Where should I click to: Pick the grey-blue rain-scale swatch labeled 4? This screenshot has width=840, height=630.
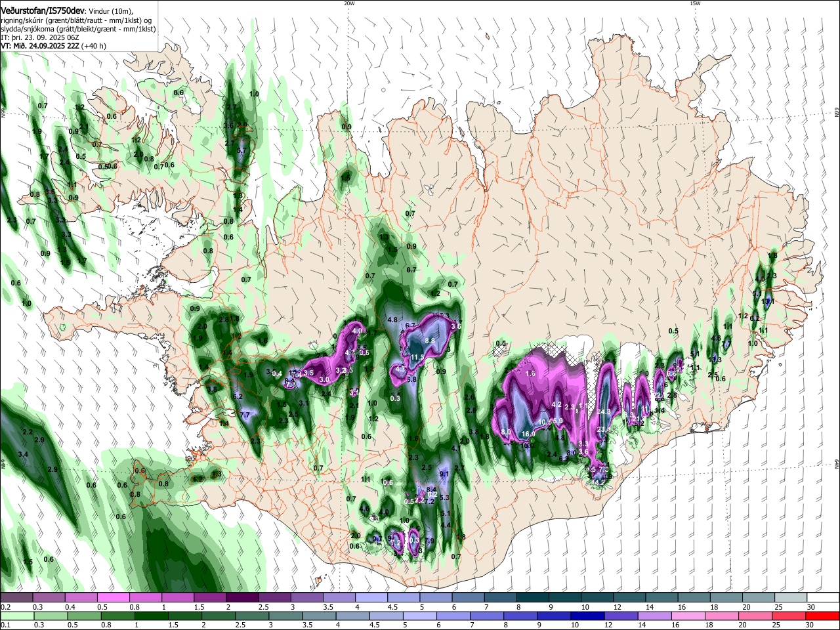click(x=352, y=616)
